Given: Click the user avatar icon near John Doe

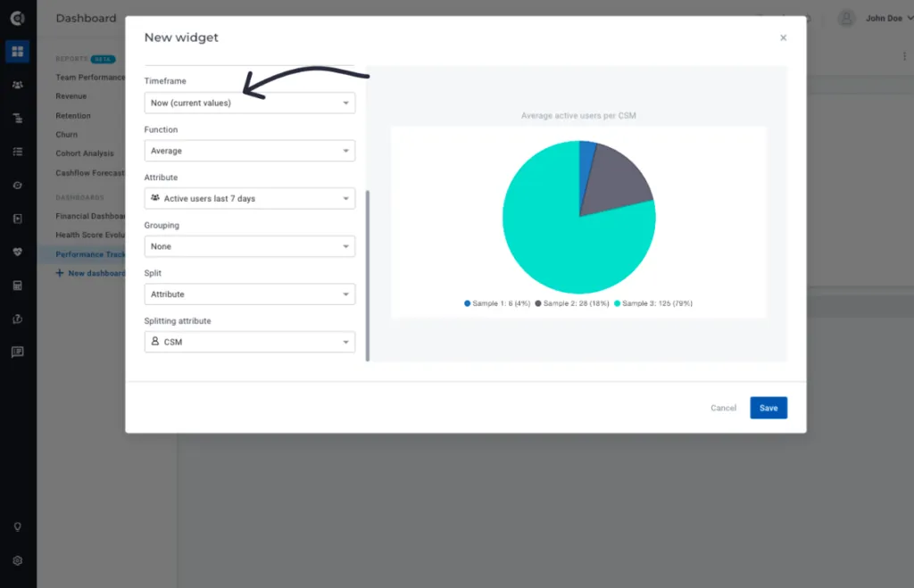Looking at the screenshot, I should tap(846, 19).
